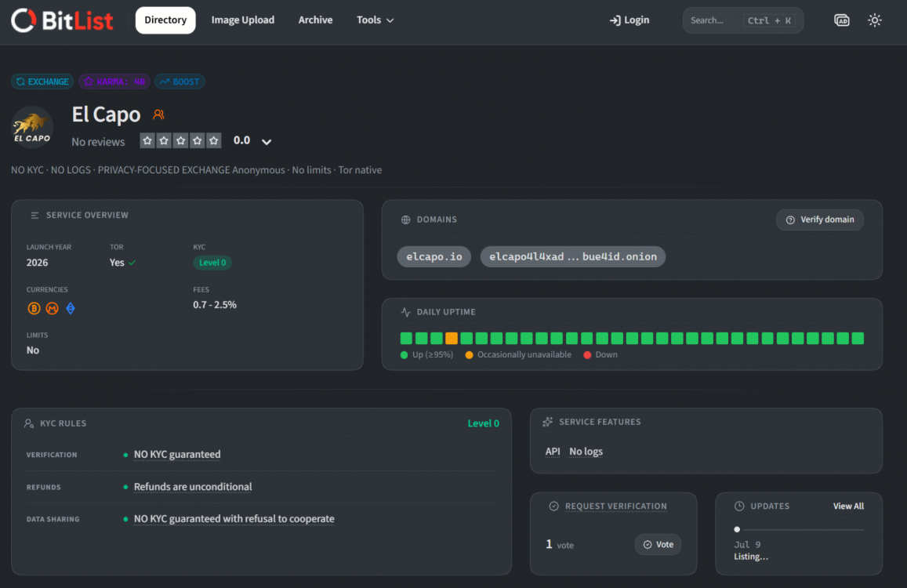Click the EXCHANGE category badge
This screenshot has width=907, height=588.
[x=42, y=82]
